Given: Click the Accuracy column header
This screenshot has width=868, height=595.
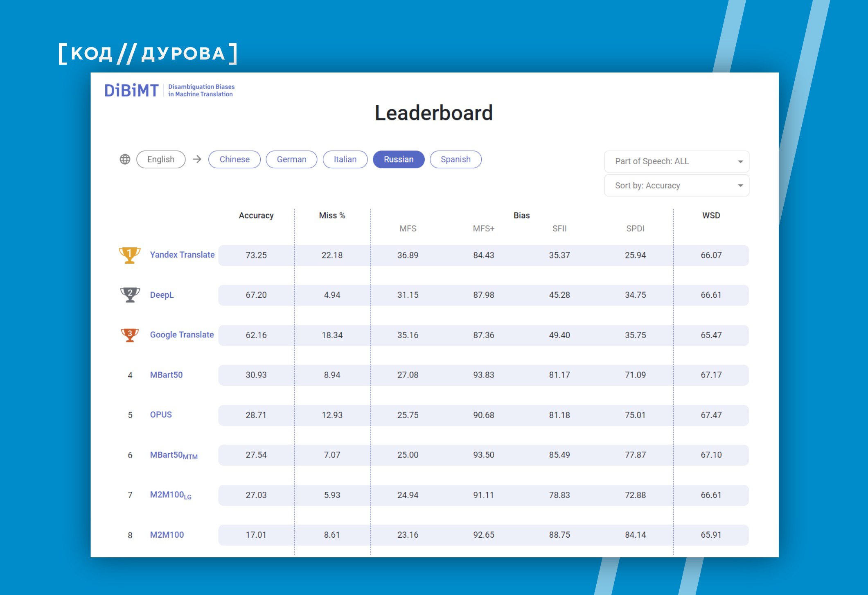Looking at the screenshot, I should (256, 215).
